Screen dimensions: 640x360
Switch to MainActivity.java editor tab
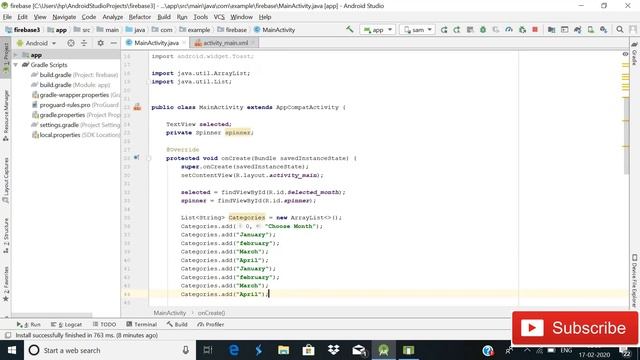point(156,43)
